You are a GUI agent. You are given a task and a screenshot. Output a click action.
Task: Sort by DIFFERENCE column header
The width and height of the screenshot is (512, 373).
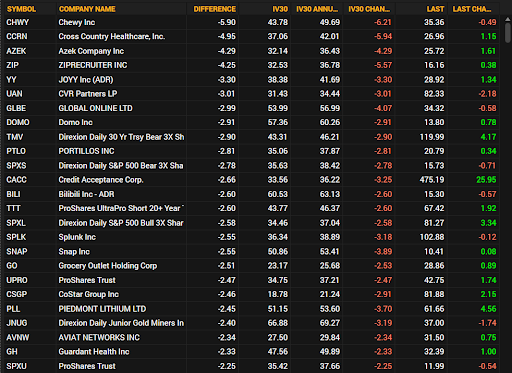click(x=215, y=9)
